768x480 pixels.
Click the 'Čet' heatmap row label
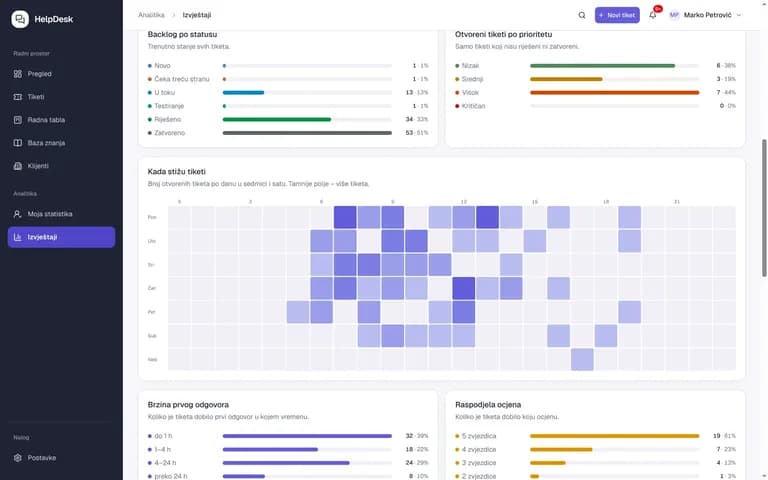pyautogui.click(x=152, y=288)
